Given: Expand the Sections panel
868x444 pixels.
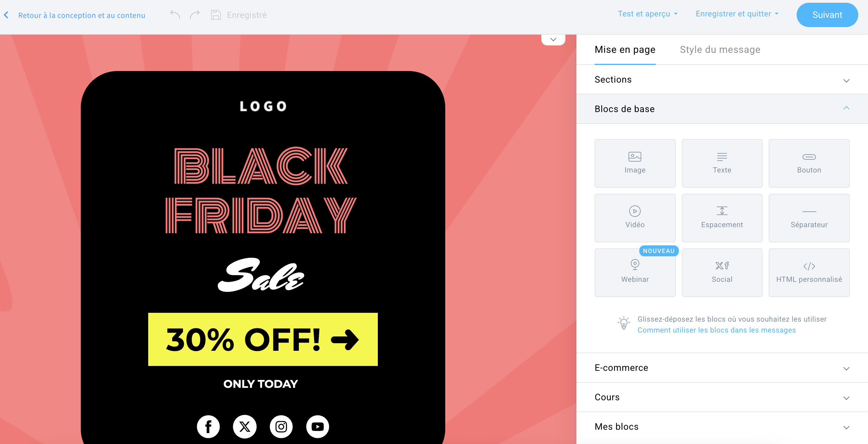Looking at the screenshot, I should tap(721, 80).
